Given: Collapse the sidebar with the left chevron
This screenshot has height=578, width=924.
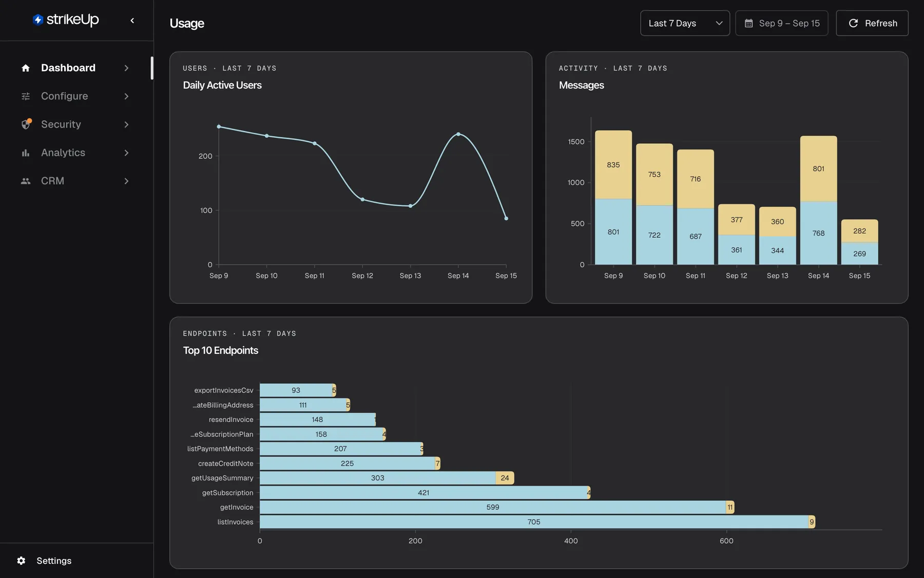Looking at the screenshot, I should [x=132, y=21].
